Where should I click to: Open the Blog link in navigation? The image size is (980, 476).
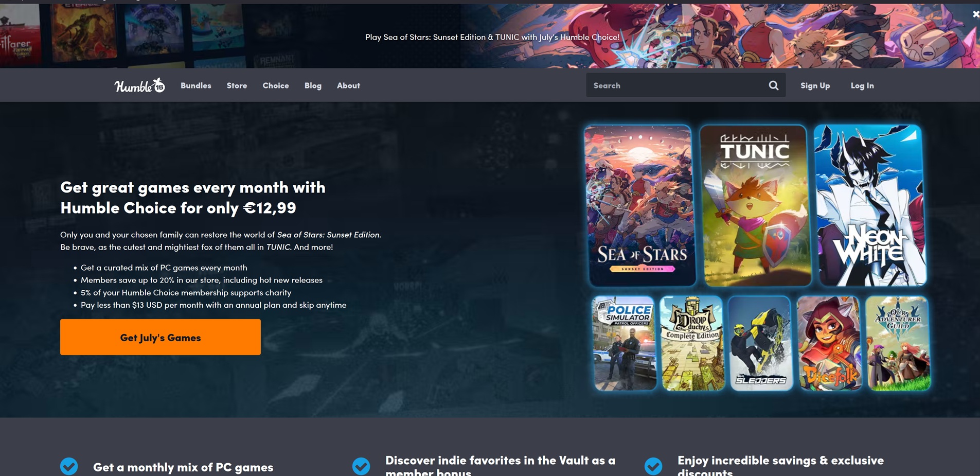pos(313,85)
